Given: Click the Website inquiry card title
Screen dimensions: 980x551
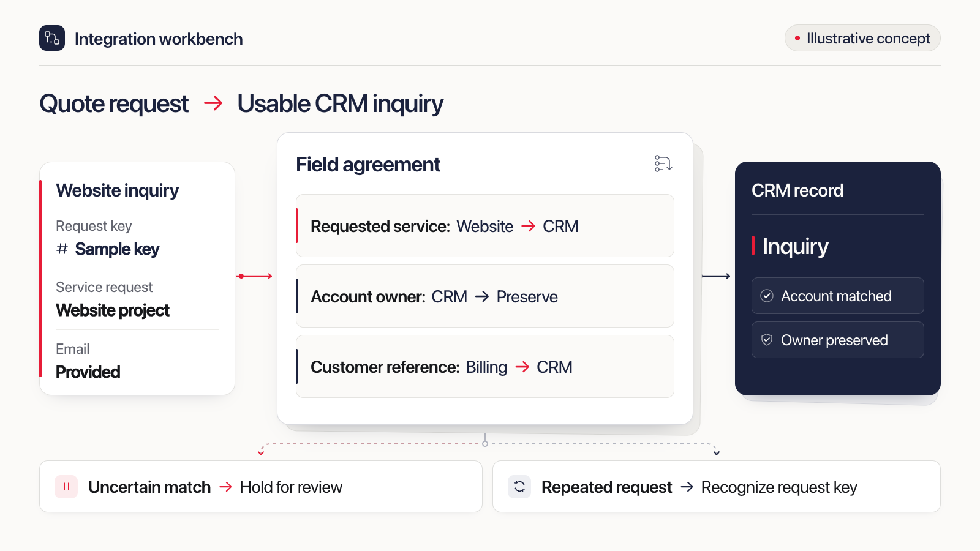Looking at the screenshot, I should pos(118,190).
